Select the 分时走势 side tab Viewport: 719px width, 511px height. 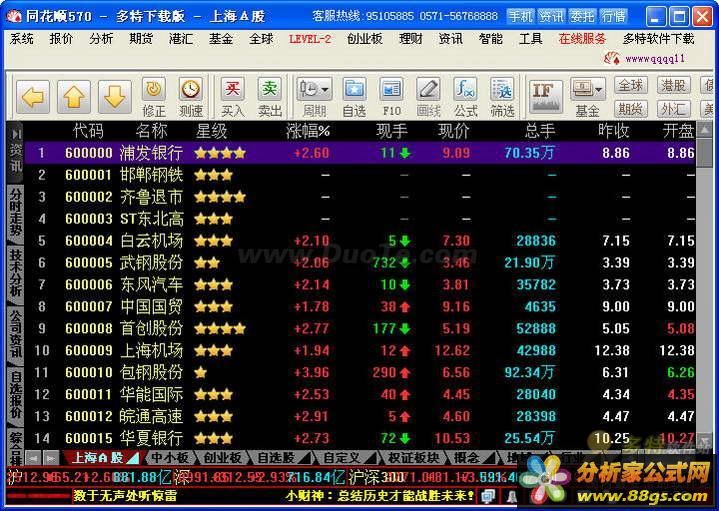16,213
